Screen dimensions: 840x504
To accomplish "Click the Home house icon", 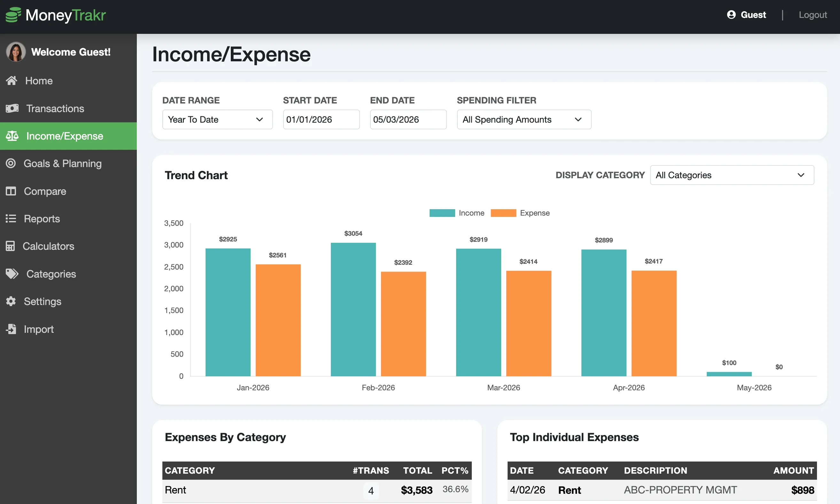I will [12, 80].
